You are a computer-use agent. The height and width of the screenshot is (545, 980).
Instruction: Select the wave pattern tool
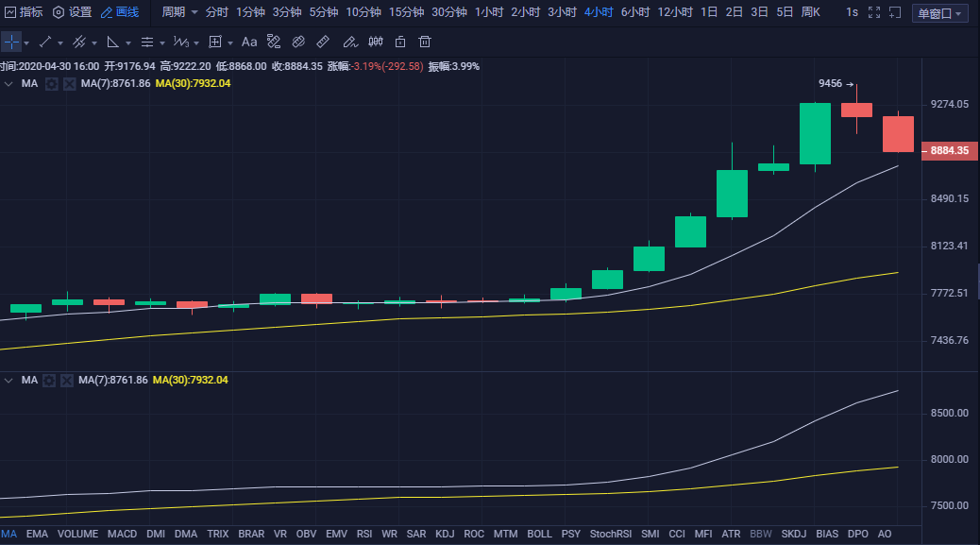point(181,42)
